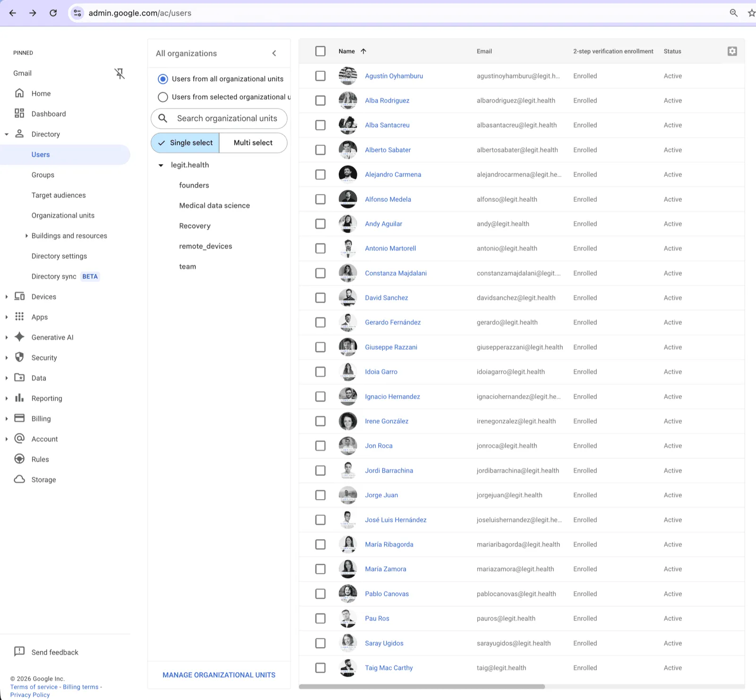The height and width of the screenshot is (700, 756).
Task: Select the Users from all organizational units radio
Action: [163, 79]
